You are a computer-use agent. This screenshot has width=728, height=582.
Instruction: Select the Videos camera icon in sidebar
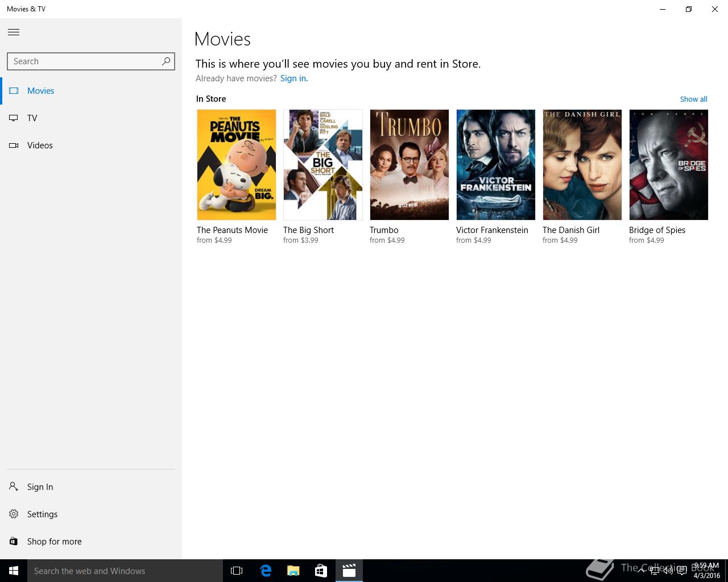click(x=14, y=145)
